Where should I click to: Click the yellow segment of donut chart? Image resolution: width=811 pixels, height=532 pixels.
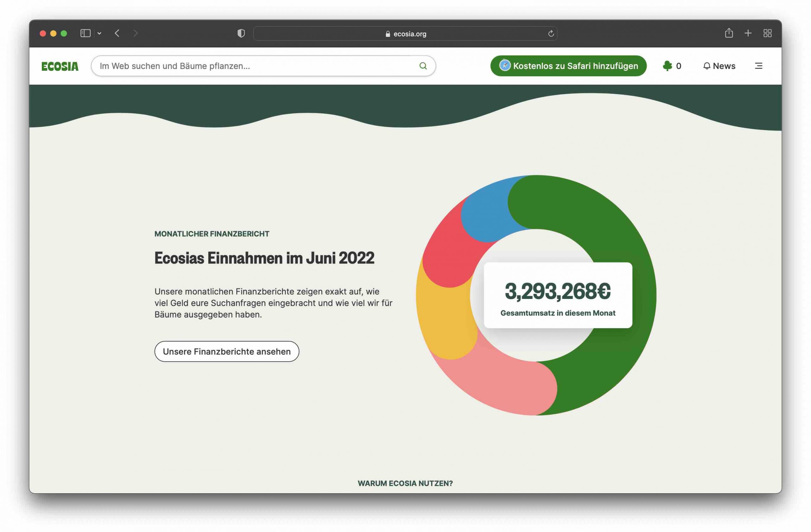443,315
